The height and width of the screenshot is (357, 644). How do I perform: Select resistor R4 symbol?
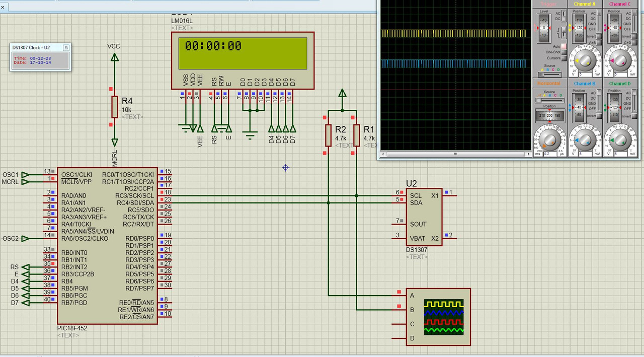point(115,107)
